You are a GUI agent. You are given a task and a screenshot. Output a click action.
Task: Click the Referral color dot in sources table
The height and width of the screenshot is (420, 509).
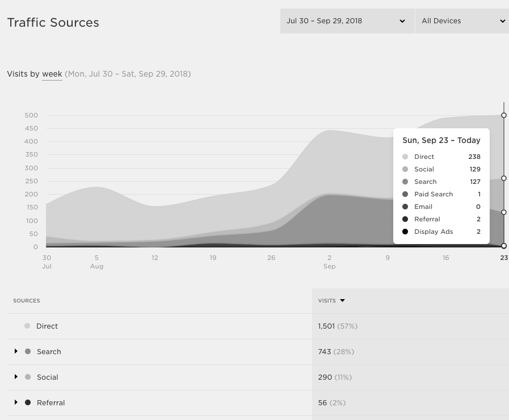(28, 402)
